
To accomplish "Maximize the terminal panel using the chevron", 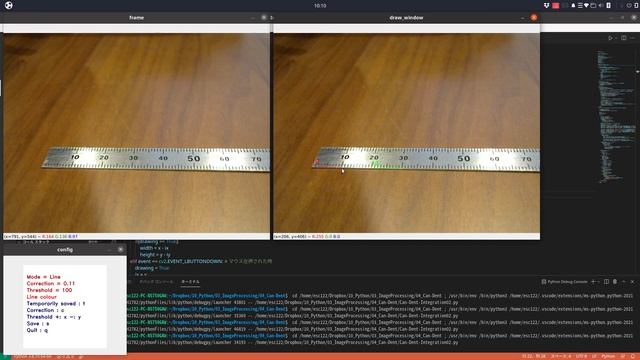I will (x=624, y=282).
